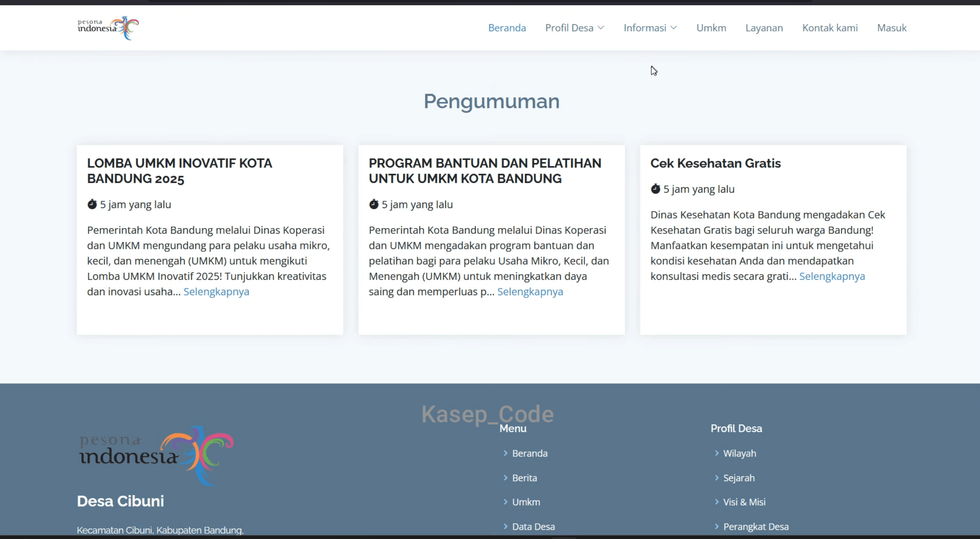Open footer Perangkat Desa link
Screen dimensions: 980x539
tap(756, 526)
